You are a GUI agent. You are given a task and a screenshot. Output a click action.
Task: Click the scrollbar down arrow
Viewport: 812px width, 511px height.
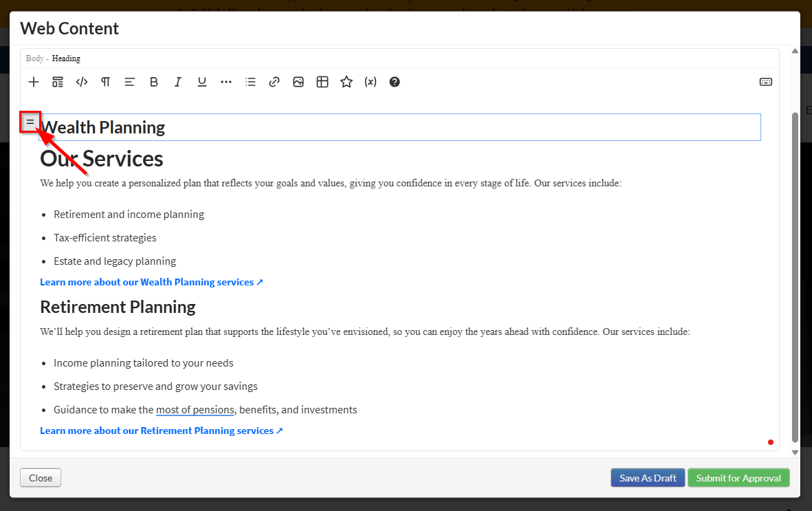pyautogui.click(x=795, y=453)
